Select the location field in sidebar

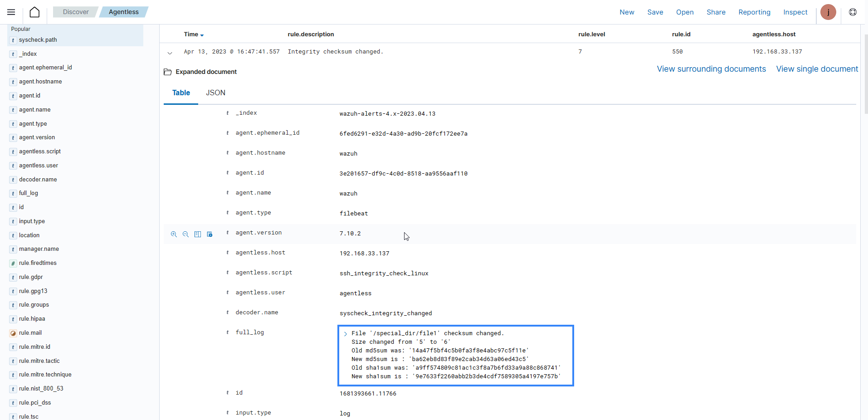click(29, 235)
